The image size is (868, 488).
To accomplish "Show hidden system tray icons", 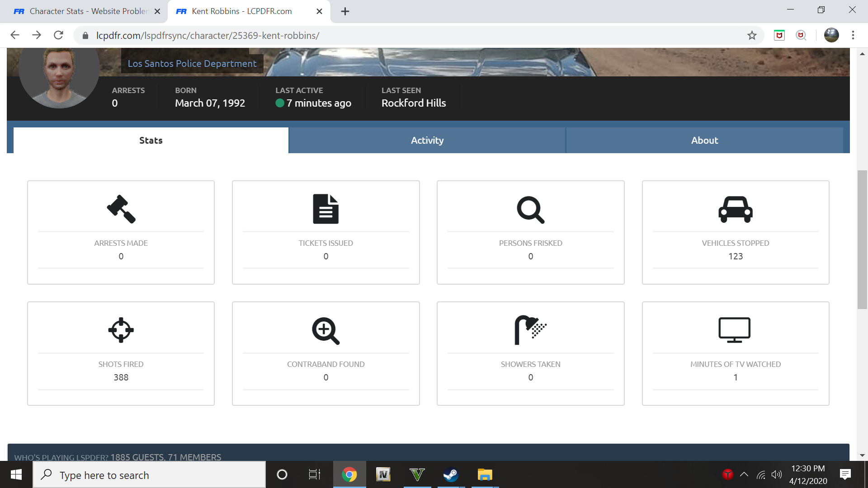I will click(x=744, y=474).
